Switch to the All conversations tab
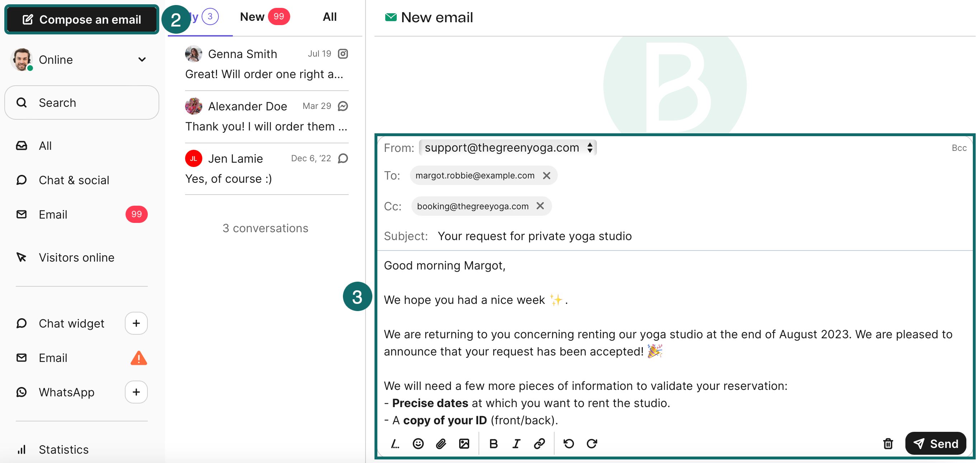This screenshot has width=980, height=463. [329, 16]
